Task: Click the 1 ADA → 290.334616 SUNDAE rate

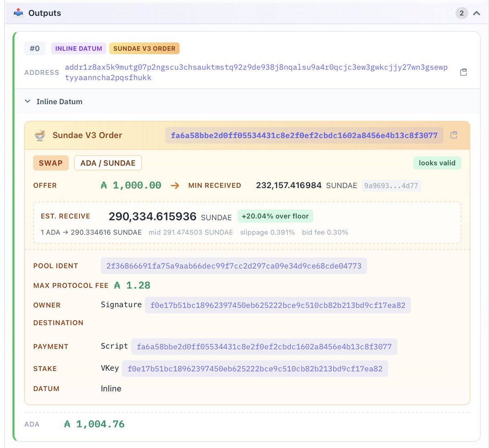Action: [x=91, y=233]
